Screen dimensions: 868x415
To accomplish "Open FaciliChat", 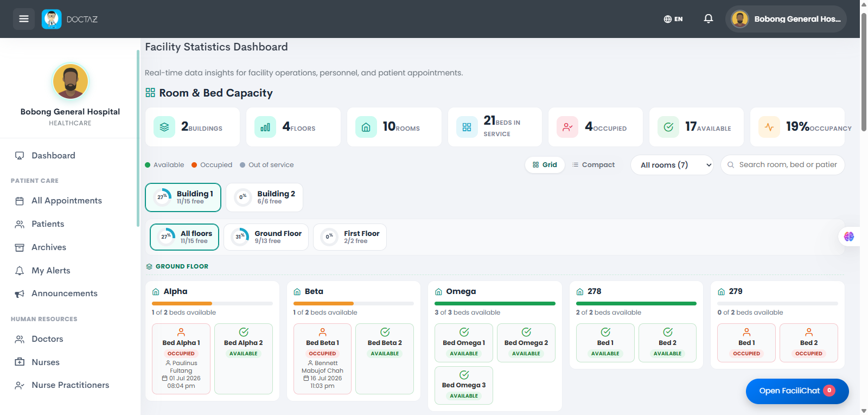I will (x=797, y=391).
